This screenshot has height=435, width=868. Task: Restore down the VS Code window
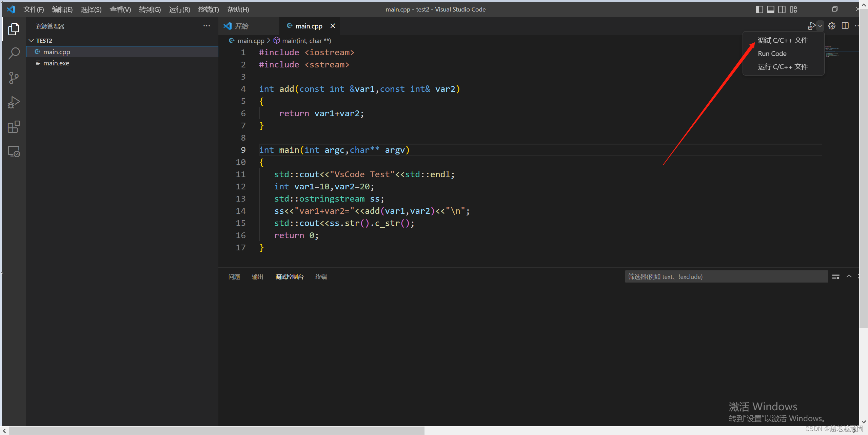pos(835,9)
